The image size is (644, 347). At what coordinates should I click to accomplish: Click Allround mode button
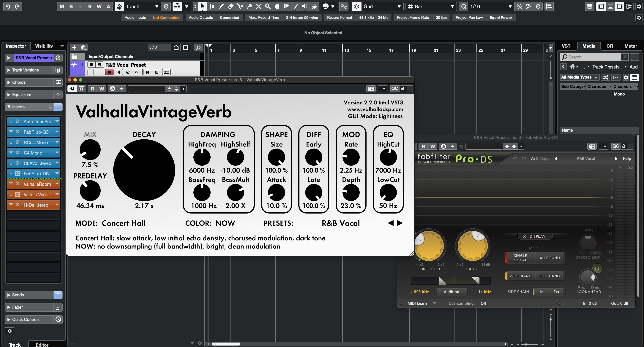[549, 258]
